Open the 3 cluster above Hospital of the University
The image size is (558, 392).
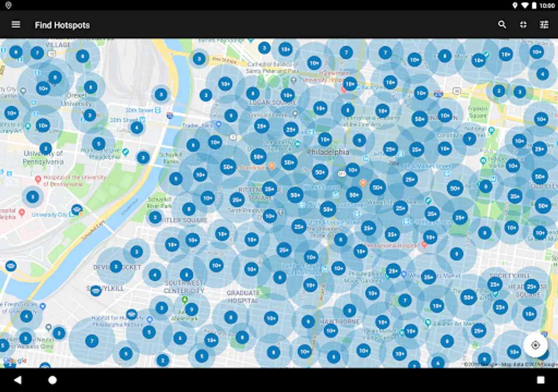[33, 197]
